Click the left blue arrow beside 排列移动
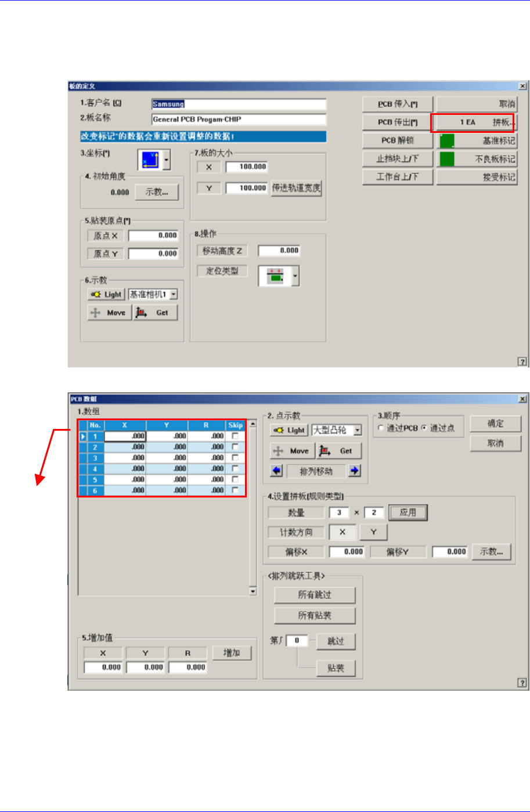Screen dimensions: 530x812 coord(277,471)
